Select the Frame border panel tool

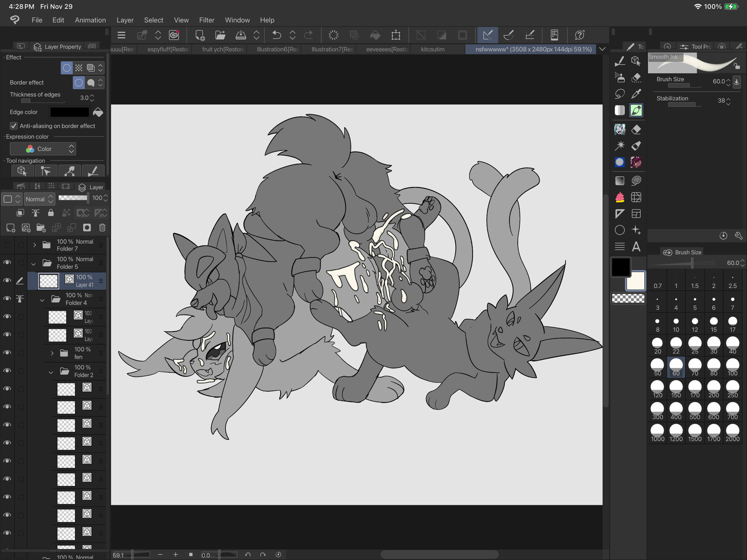pyautogui.click(x=636, y=214)
